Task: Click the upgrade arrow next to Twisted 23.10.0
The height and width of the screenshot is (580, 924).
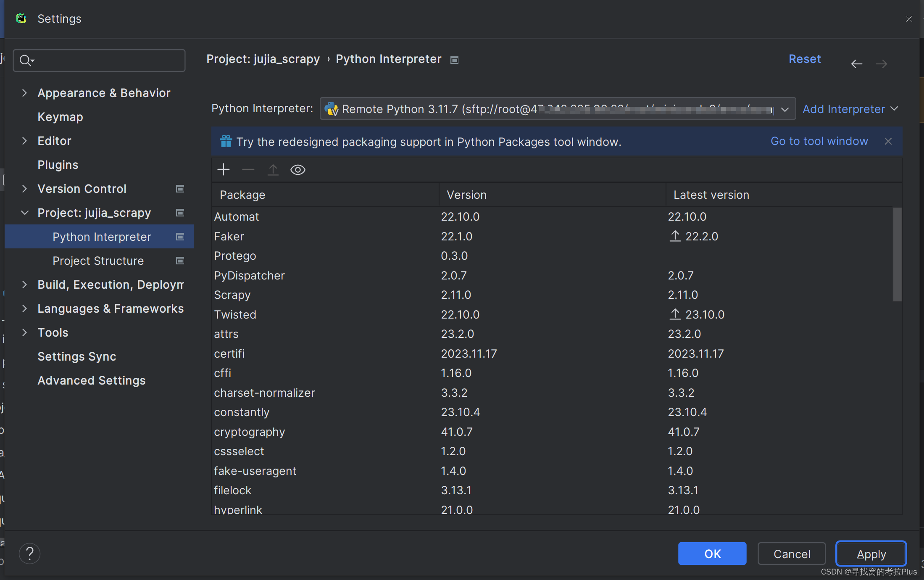Action: coord(675,314)
